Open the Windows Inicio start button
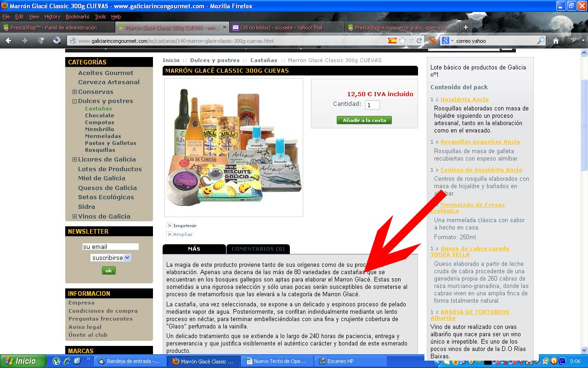588x368 pixels. (x=23, y=361)
